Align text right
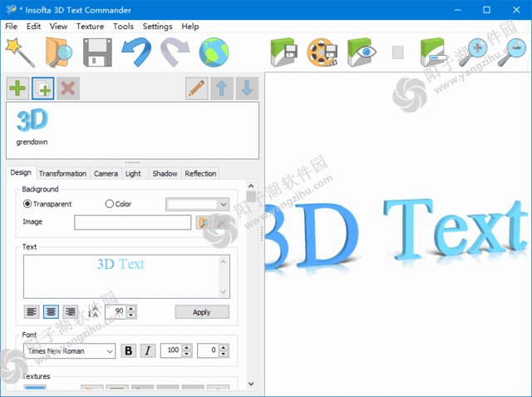 tap(70, 311)
